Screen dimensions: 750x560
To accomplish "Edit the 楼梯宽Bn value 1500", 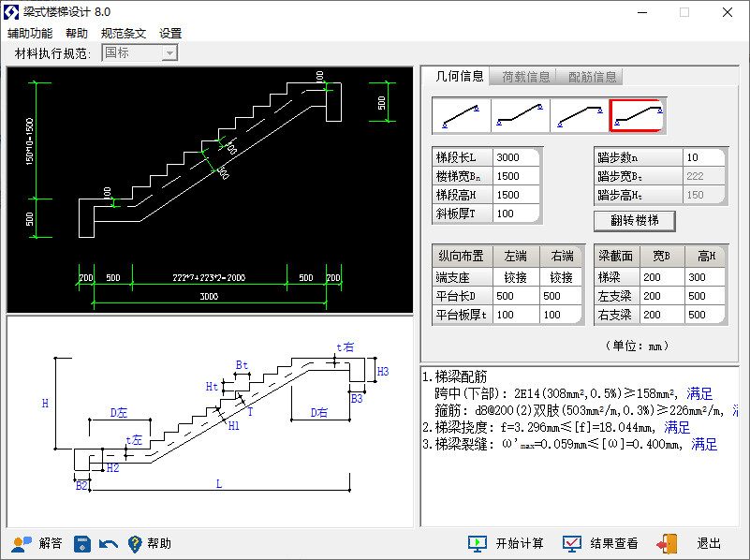I will 517,176.
